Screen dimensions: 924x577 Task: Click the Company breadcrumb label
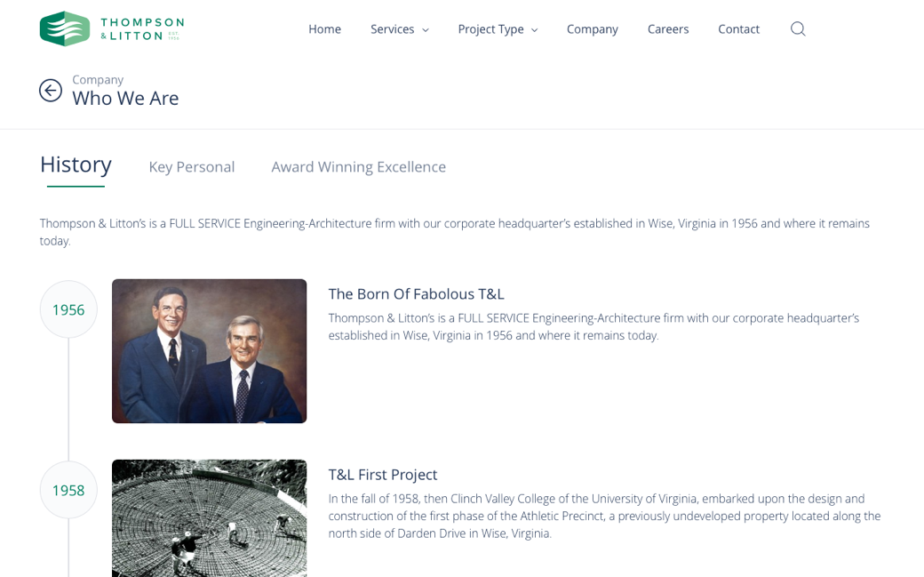click(98, 80)
